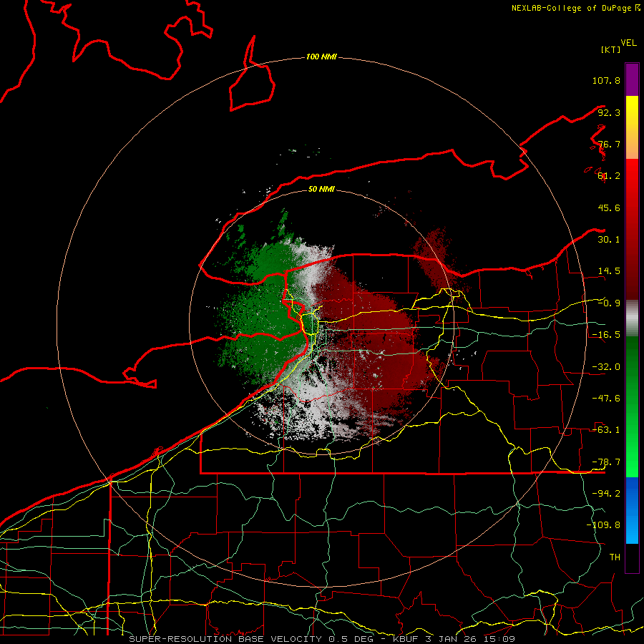The width and height of the screenshot is (644, 644).
Task: Click the purple band on velocity color bar
Action: point(632,79)
